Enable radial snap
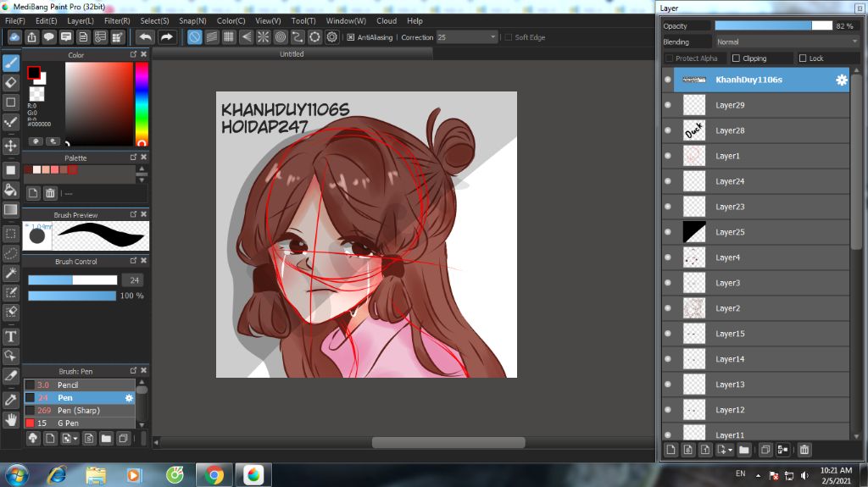This screenshot has height=487, width=868. pyautogui.click(x=264, y=37)
